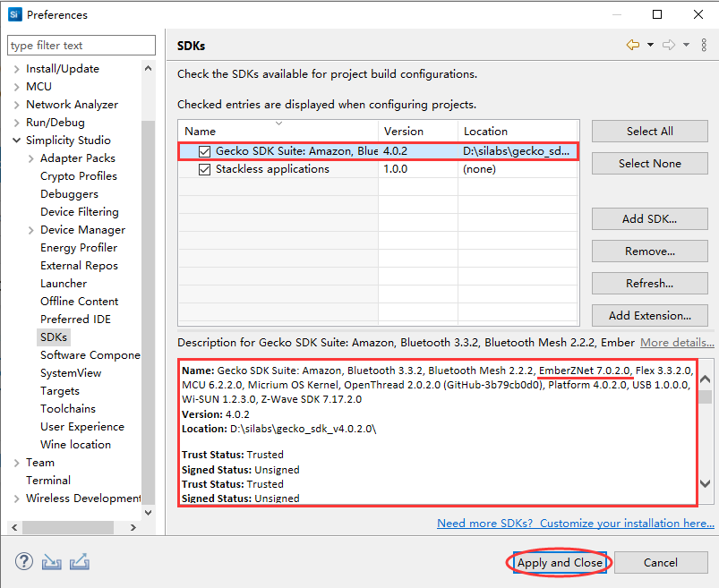This screenshot has height=588, width=719.
Task: Open the view menu three-dots icon
Action: pyautogui.click(x=704, y=45)
